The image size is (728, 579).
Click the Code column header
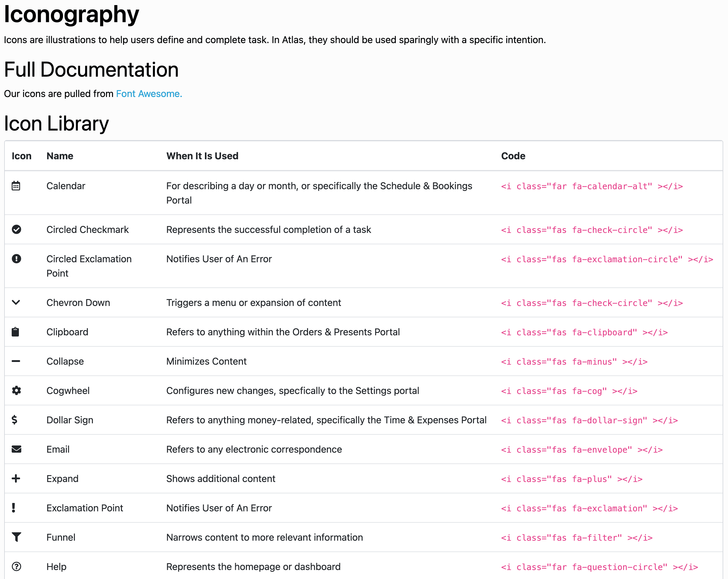pos(513,156)
